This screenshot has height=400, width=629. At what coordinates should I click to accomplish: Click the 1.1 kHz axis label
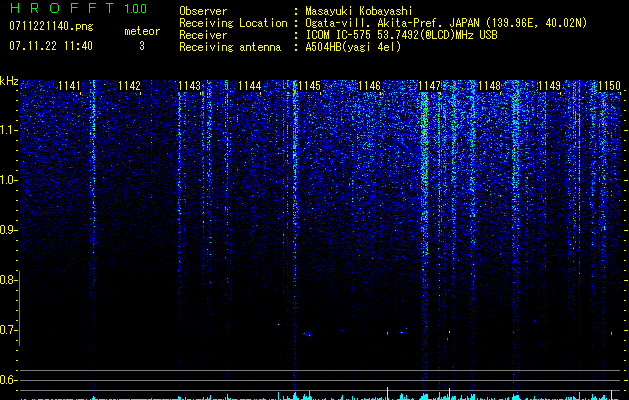(7, 130)
